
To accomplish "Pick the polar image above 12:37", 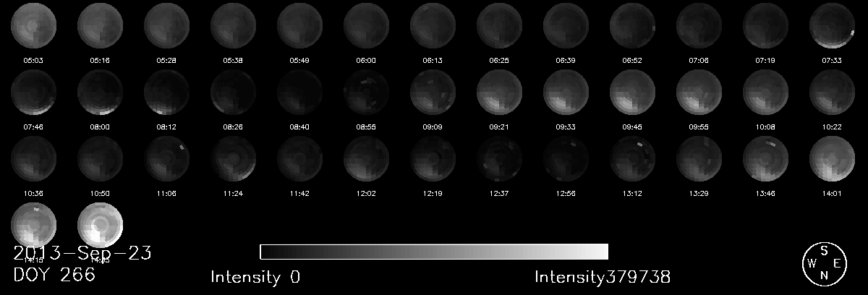I will [500, 159].
